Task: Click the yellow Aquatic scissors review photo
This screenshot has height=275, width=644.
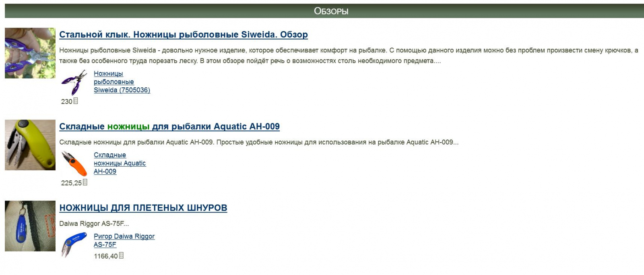Action: 30,145
